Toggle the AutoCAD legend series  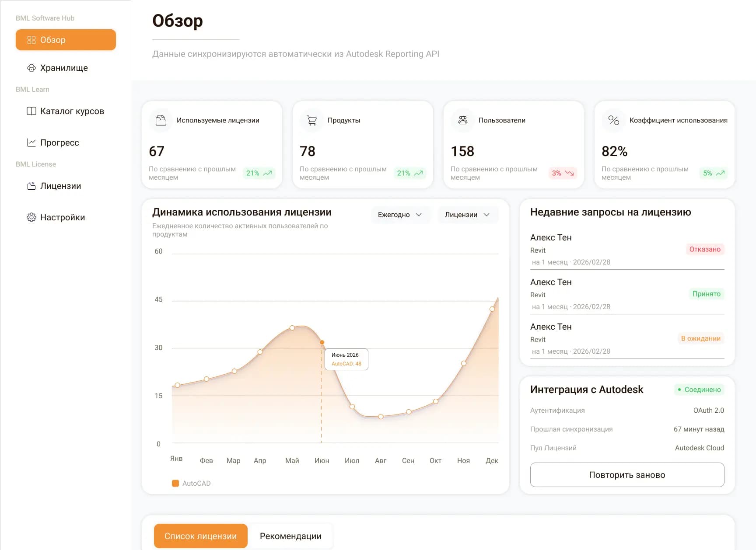click(x=191, y=483)
